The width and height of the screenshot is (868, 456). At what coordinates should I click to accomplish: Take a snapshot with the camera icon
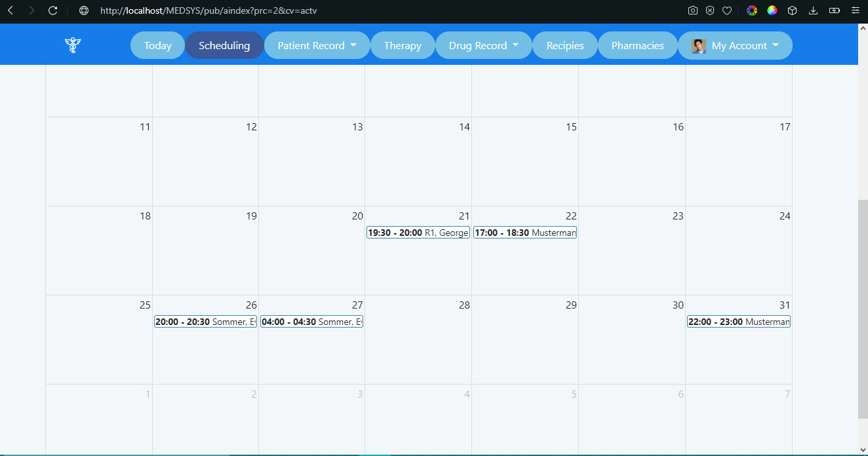(x=693, y=10)
